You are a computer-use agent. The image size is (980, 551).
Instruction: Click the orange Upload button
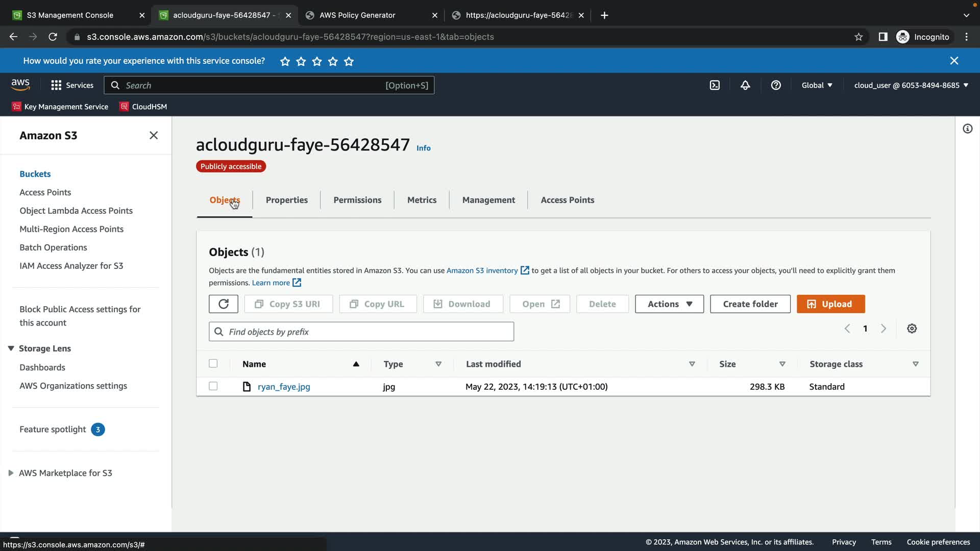point(830,304)
